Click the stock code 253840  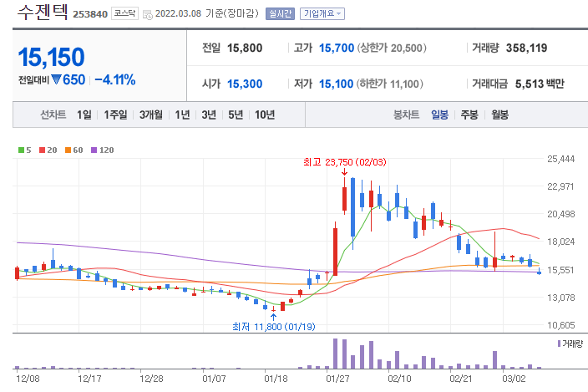90,14
